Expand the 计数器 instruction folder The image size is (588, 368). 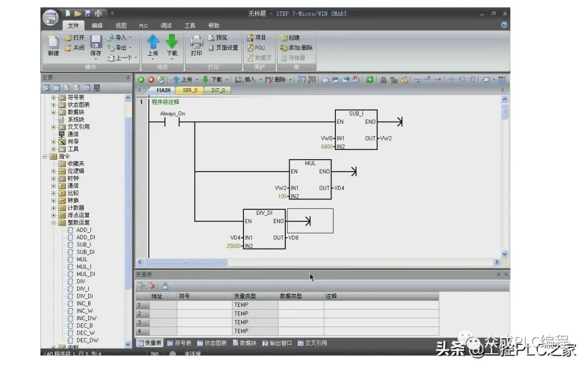tap(53, 208)
